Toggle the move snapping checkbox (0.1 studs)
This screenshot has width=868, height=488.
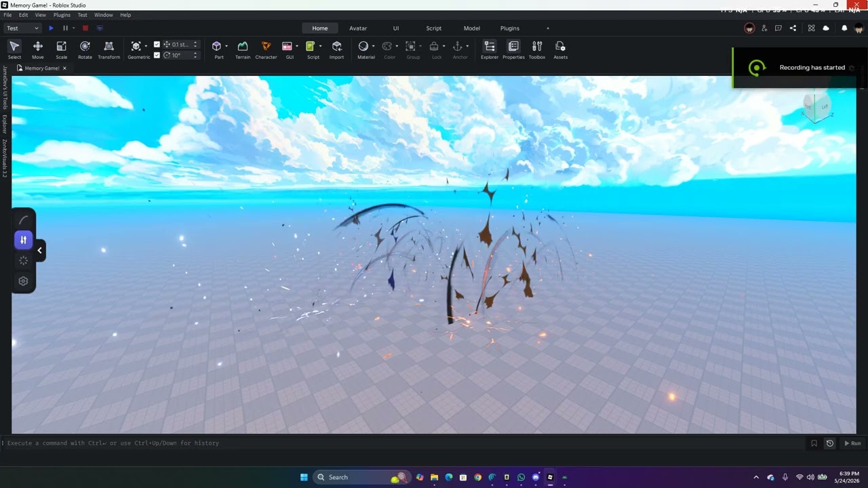[x=157, y=45]
